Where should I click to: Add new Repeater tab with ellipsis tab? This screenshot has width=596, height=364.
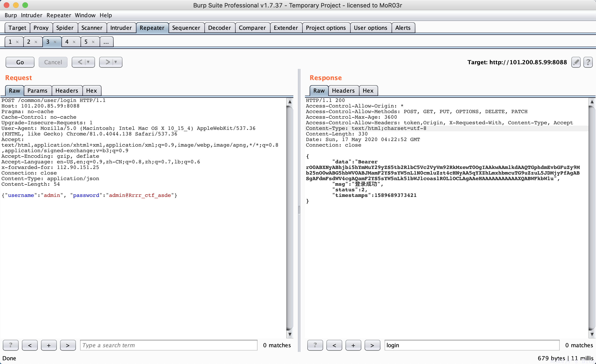106,42
